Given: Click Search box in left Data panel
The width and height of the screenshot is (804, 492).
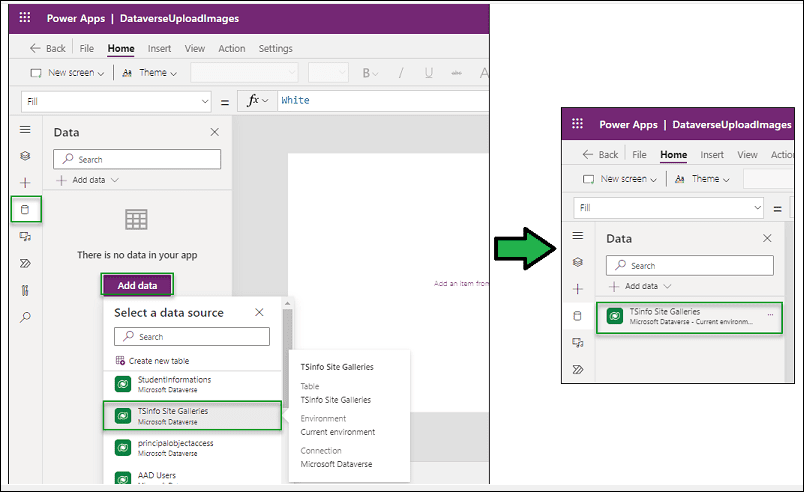Looking at the screenshot, I should pos(137,159).
